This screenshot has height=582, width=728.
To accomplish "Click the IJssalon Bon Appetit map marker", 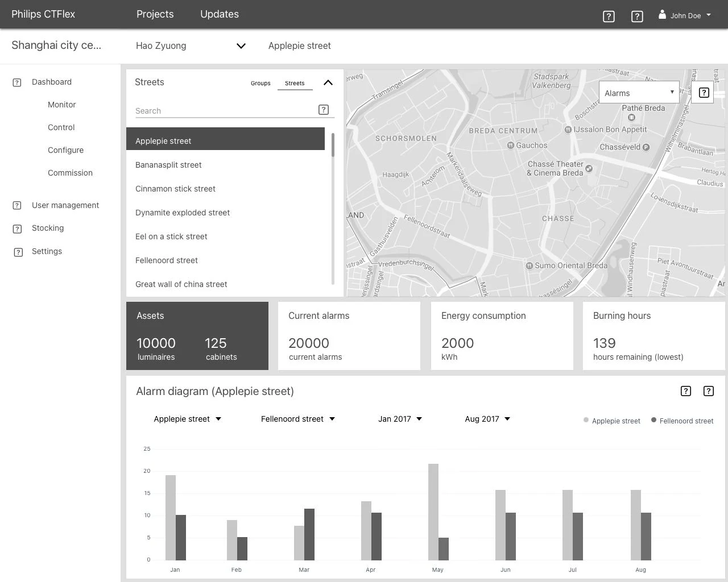I will [x=568, y=130].
